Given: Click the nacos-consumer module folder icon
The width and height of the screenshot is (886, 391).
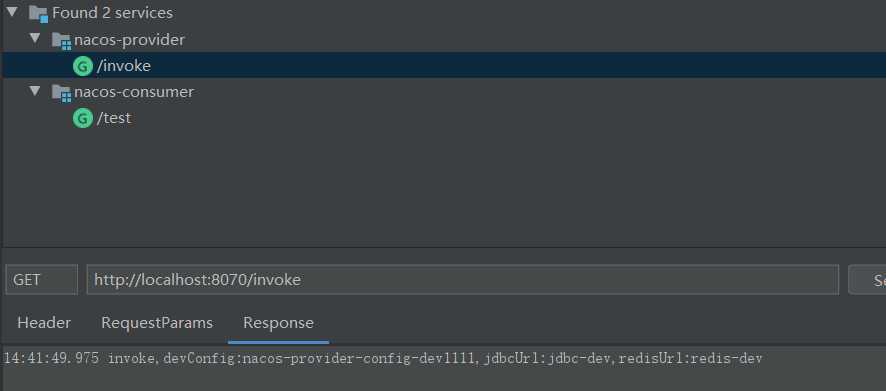Looking at the screenshot, I should [x=61, y=93].
